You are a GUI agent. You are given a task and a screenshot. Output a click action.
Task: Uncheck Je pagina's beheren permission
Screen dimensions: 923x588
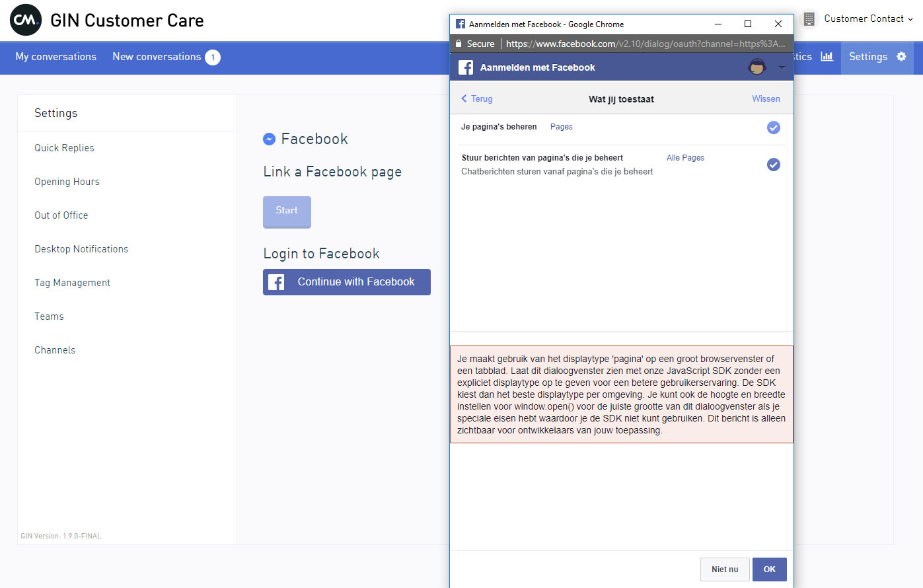[773, 128]
